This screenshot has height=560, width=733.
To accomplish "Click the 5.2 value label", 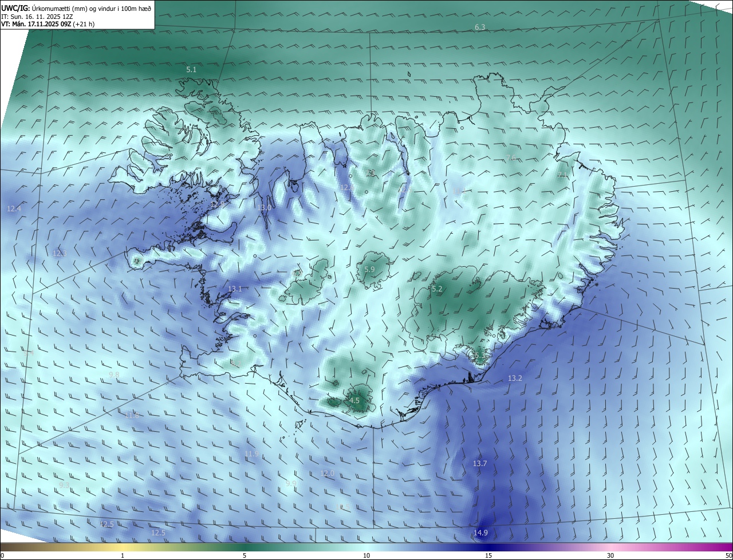I will 437,289.
